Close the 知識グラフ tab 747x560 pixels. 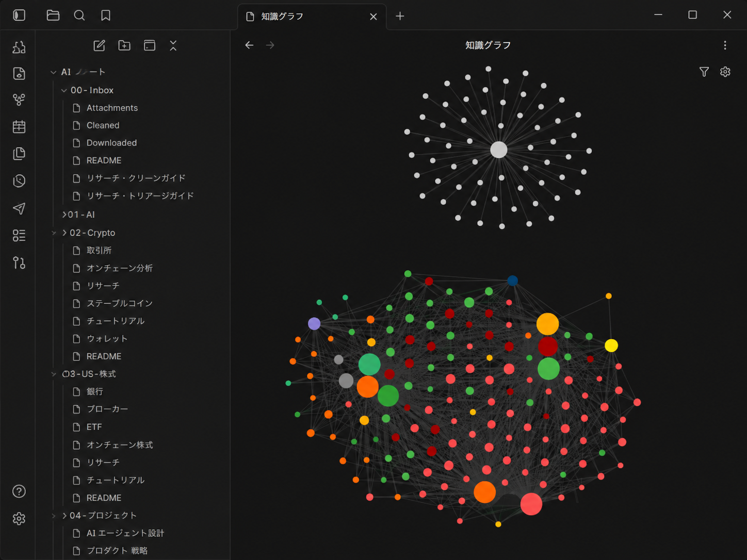(373, 17)
